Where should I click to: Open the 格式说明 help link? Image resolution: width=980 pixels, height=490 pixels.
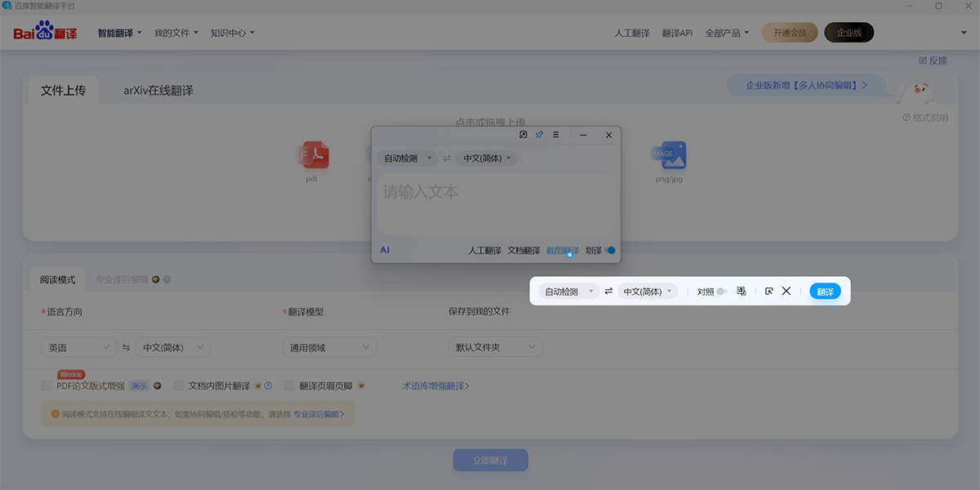click(925, 118)
